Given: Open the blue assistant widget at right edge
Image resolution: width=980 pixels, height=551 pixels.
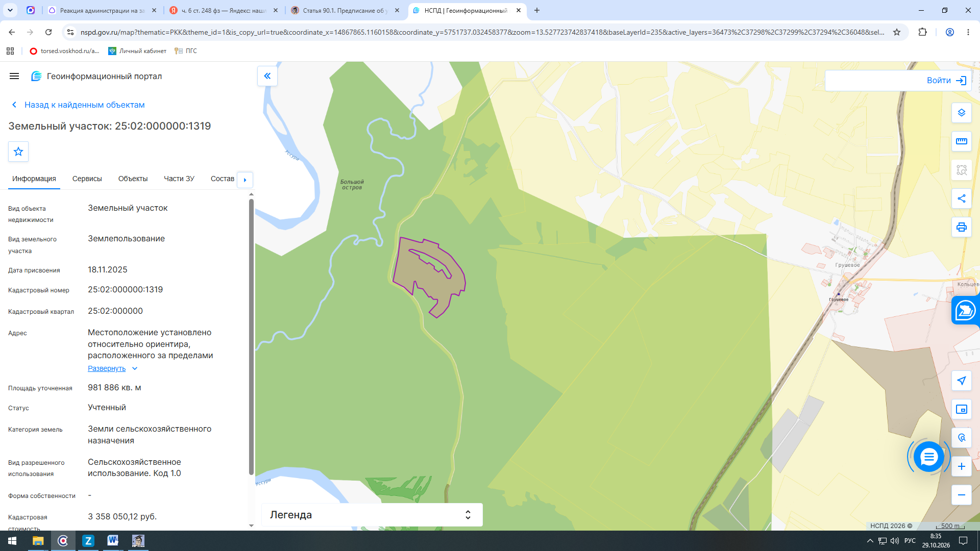Looking at the screenshot, I should pyautogui.click(x=966, y=310).
